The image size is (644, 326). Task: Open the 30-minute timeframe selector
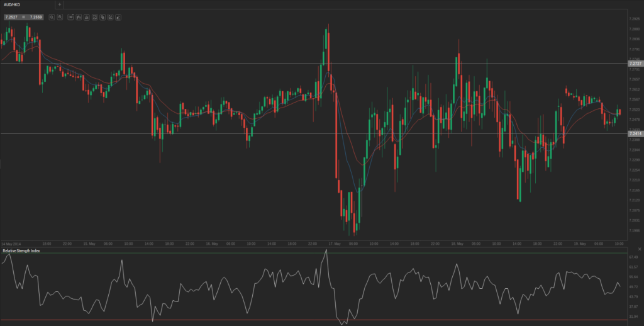tap(70, 17)
